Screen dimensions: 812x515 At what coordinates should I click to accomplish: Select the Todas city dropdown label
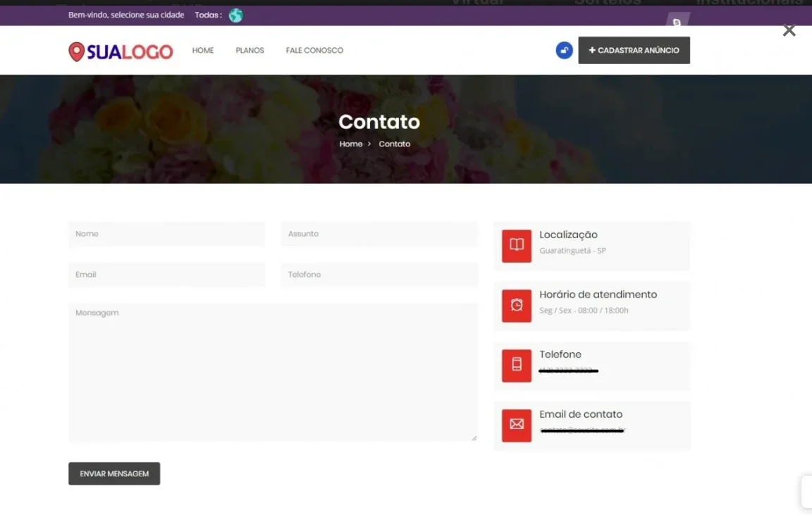(x=208, y=15)
